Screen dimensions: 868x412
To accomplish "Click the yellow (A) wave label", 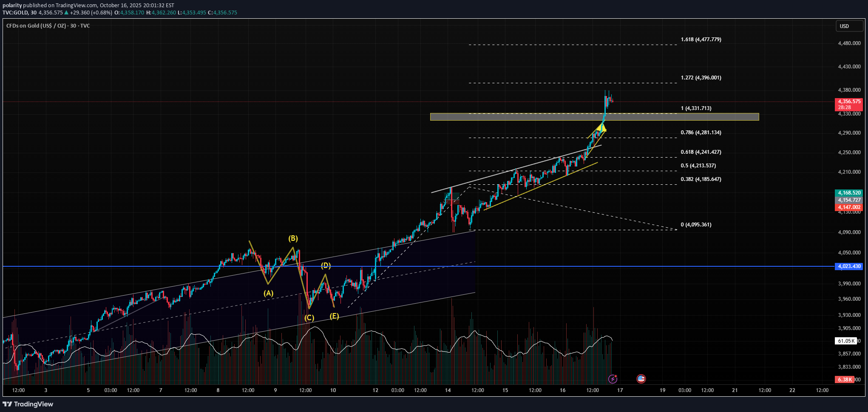I will point(268,293).
